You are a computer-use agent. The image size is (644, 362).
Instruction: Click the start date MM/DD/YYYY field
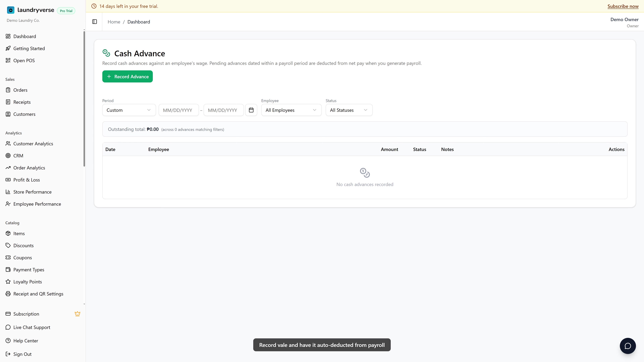[178, 110]
